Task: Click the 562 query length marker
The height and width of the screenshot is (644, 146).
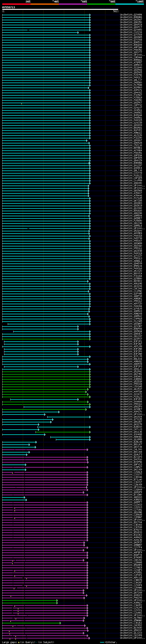Action: click(x=115, y=11)
